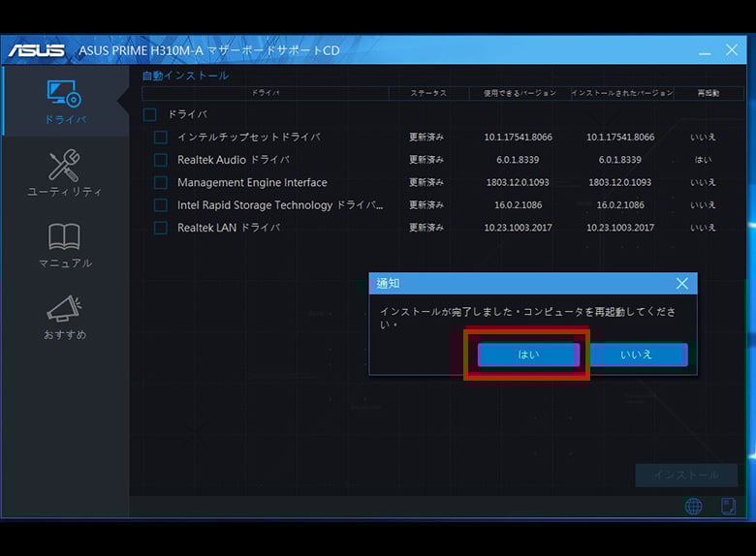
Task: Click the ASUS logo in title bar
Action: (37, 50)
